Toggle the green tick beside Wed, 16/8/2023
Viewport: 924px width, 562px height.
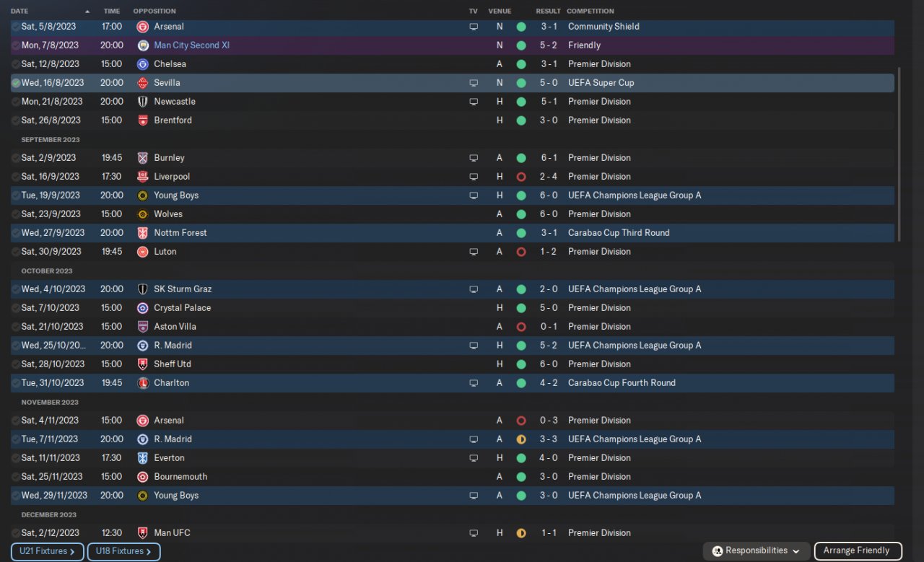coord(16,83)
